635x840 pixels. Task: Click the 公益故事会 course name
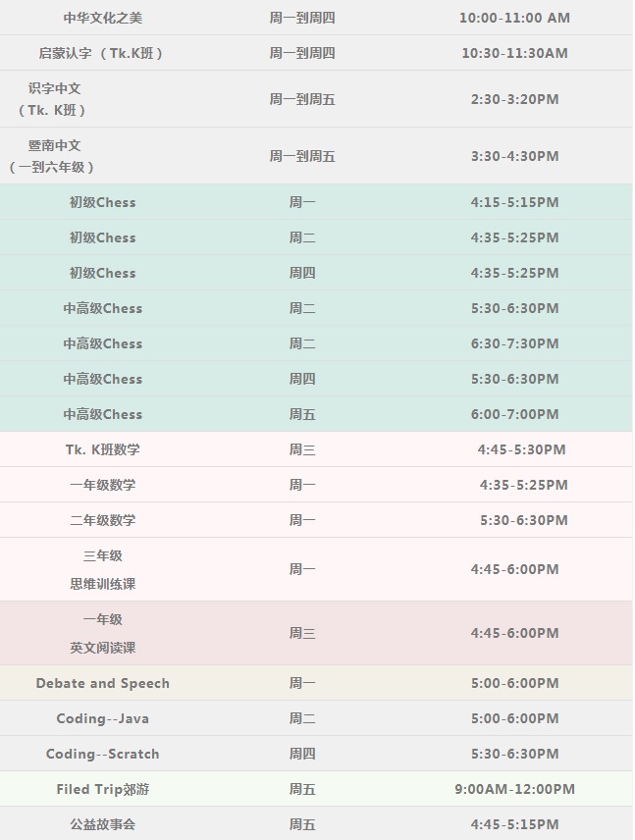pyautogui.click(x=102, y=824)
